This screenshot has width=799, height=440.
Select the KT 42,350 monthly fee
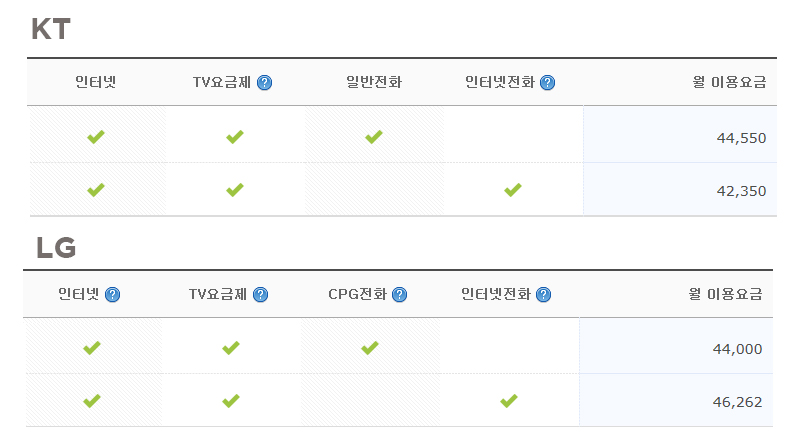click(741, 191)
